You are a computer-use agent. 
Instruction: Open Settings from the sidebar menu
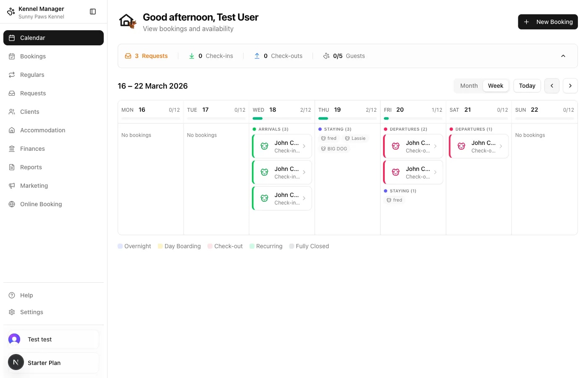11,312
